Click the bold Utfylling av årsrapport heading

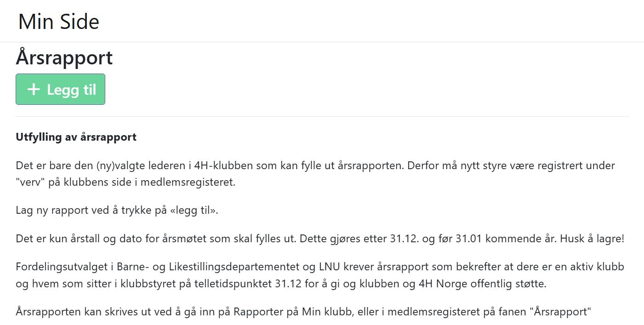pyautogui.click(x=76, y=137)
